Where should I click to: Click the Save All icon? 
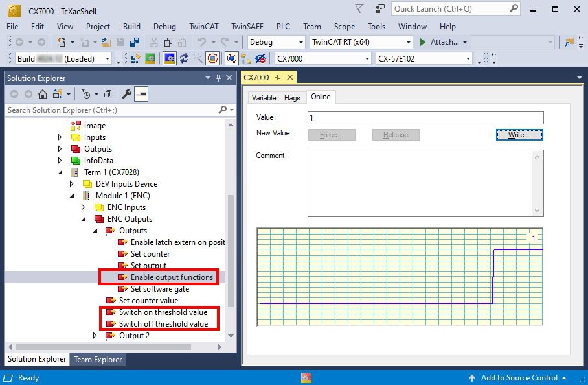pyautogui.click(x=135, y=42)
